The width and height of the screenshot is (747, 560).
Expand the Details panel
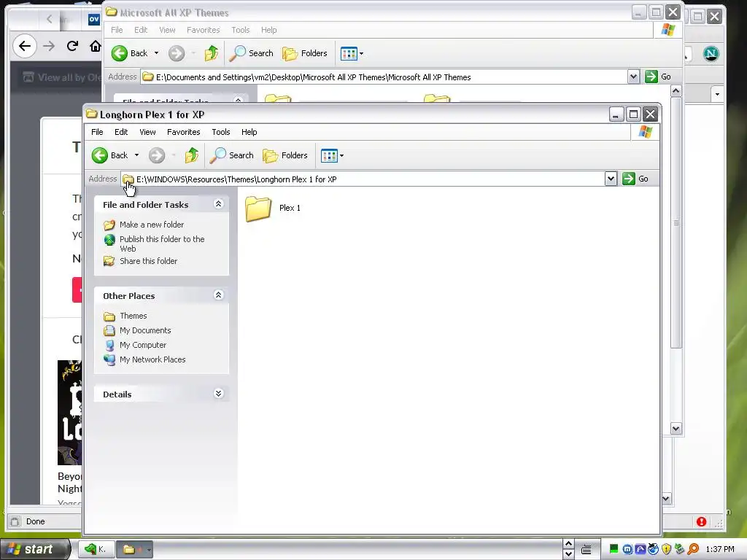[x=218, y=394]
